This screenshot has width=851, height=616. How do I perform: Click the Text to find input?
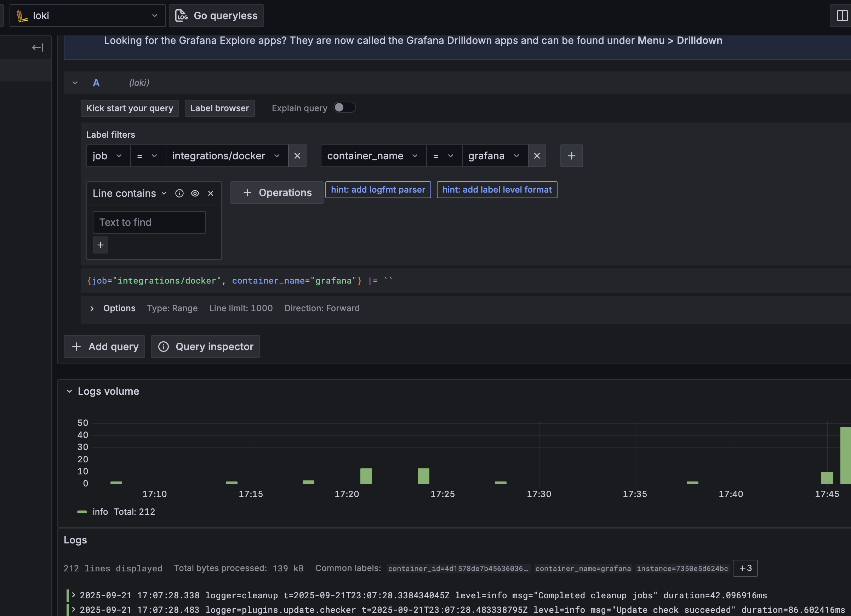point(149,222)
